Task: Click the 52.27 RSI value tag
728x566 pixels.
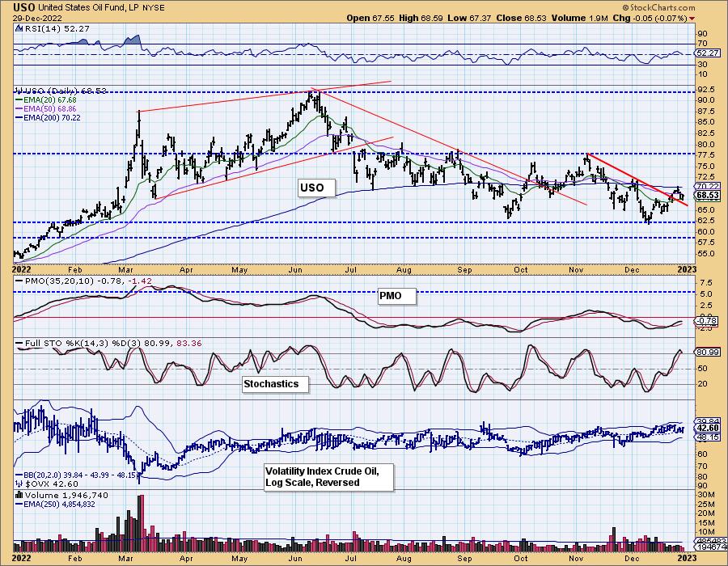Action: click(x=708, y=53)
